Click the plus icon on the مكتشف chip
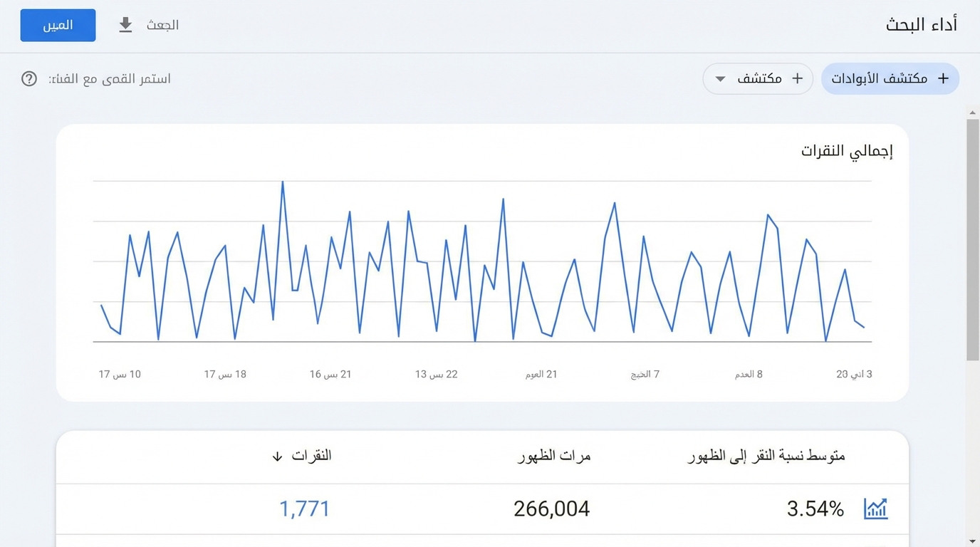The image size is (980, 547). click(x=798, y=78)
